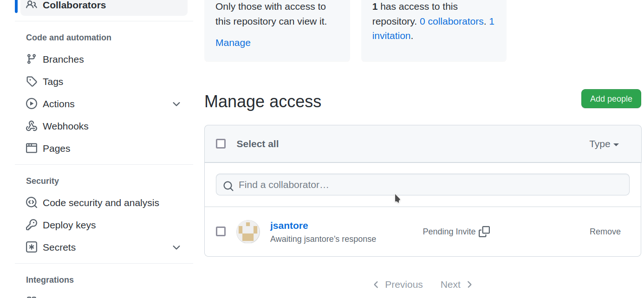Click the Manage visibility link

(233, 43)
